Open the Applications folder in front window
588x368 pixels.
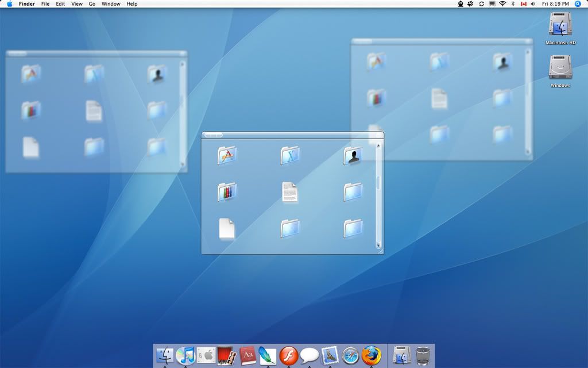tap(227, 155)
